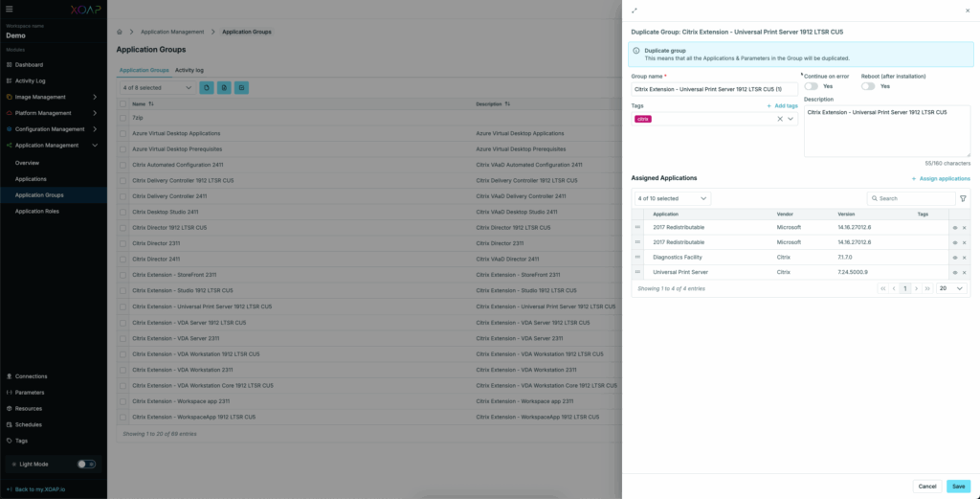Clear the selected tags with the X icon
Image resolution: width=980 pixels, height=499 pixels.
point(779,119)
